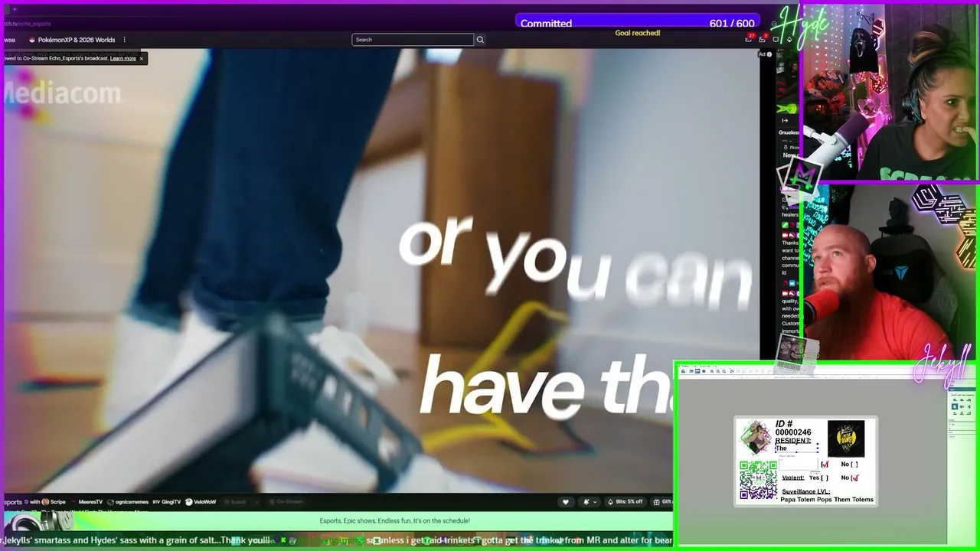This screenshot has width=980, height=551.
Task: Click the Committed 601 / 600 goal bar
Action: point(638,23)
